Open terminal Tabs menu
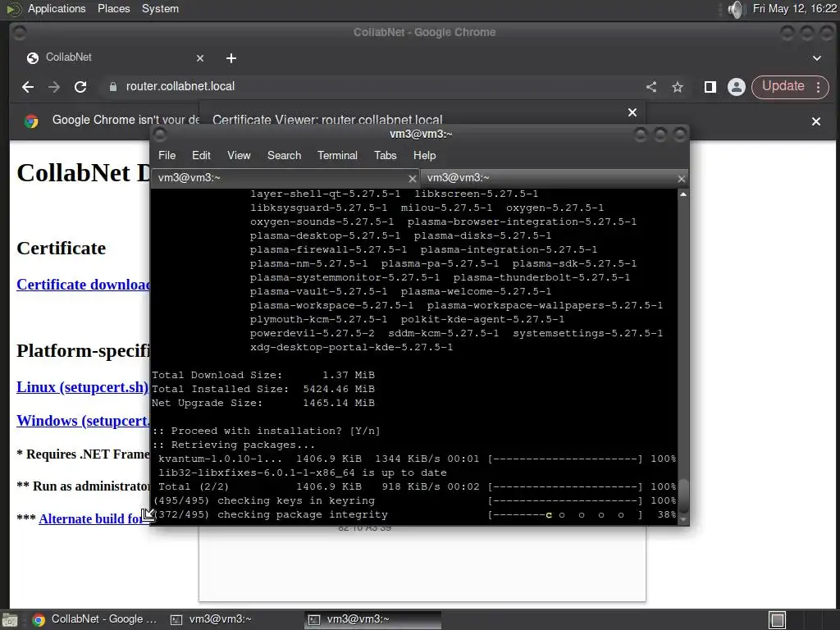This screenshot has width=840, height=630. pyautogui.click(x=386, y=155)
